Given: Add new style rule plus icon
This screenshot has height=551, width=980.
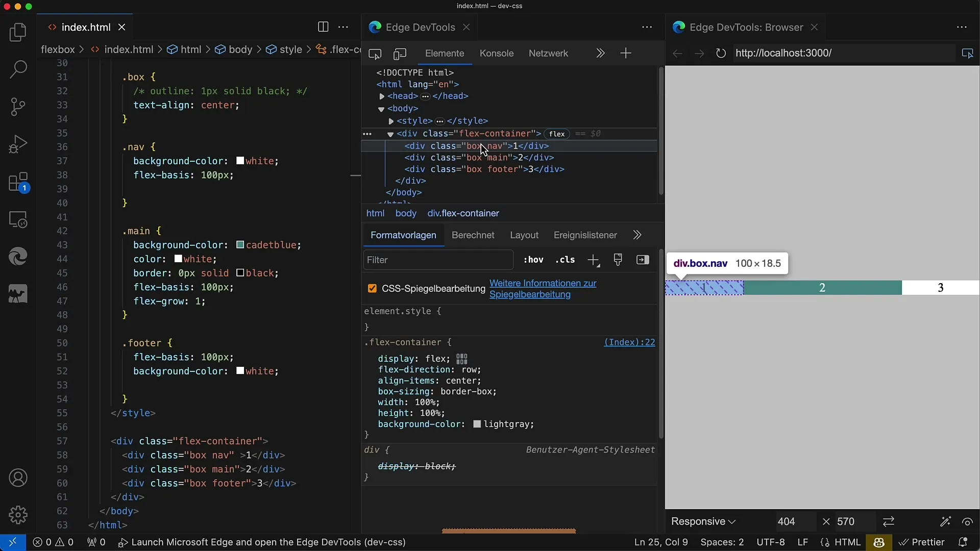Looking at the screenshot, I should (593, 260).
